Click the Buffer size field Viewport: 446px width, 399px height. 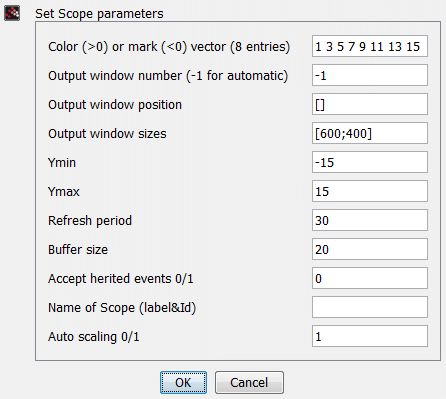370,249
